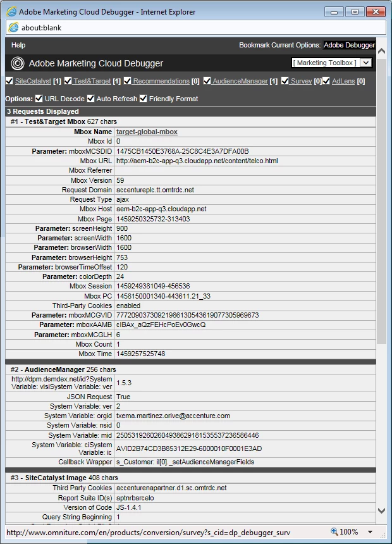Open the Recommendations link
The height and width of the screenshot is (544, 392).
pos(161,81)
